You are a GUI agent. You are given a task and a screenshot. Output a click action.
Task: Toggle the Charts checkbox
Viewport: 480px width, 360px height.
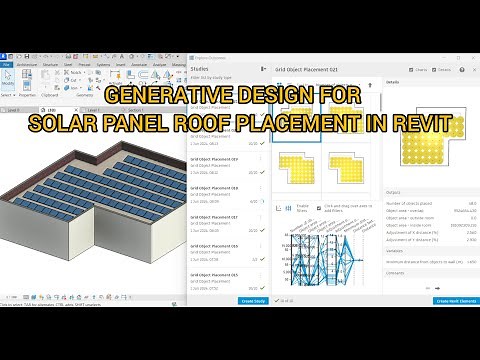pos(411,70)
